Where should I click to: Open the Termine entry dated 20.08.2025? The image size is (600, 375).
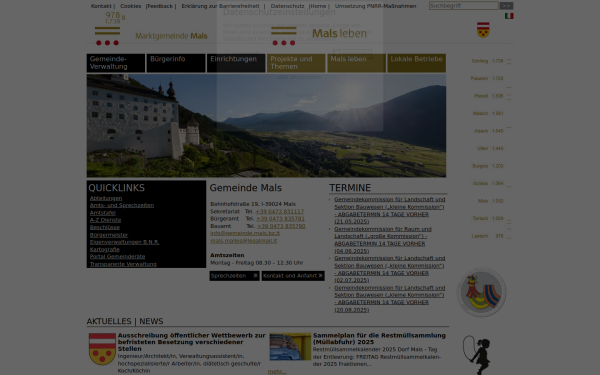(390, 299)
